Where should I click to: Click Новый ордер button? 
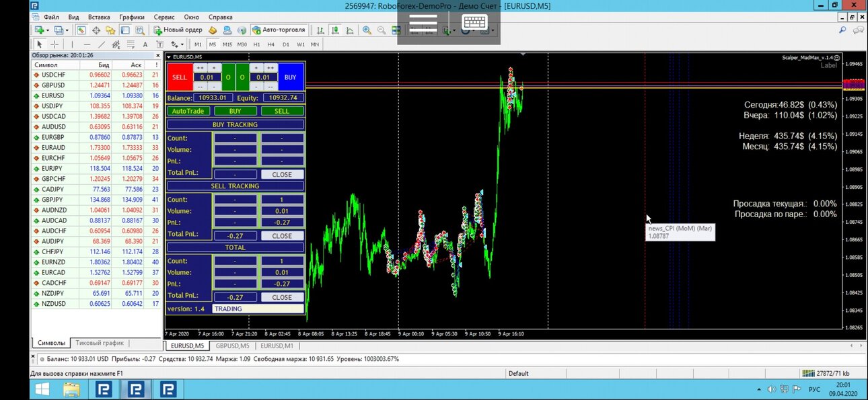pos(178,30)
